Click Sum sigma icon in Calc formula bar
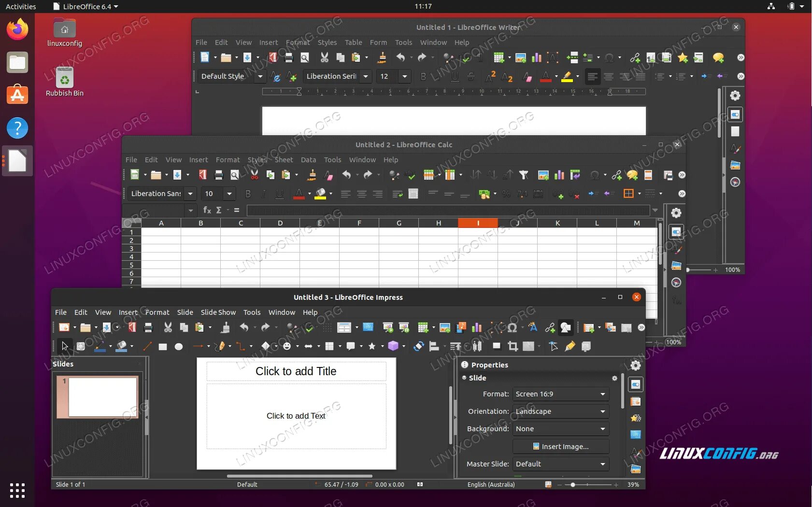The height and width of the screenshot is (507, 812). tap(219, 210)
